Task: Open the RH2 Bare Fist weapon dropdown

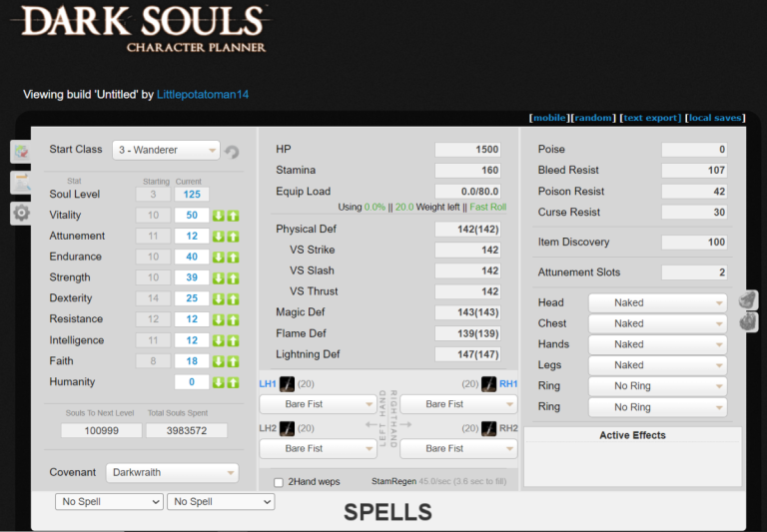Action: 458,449
